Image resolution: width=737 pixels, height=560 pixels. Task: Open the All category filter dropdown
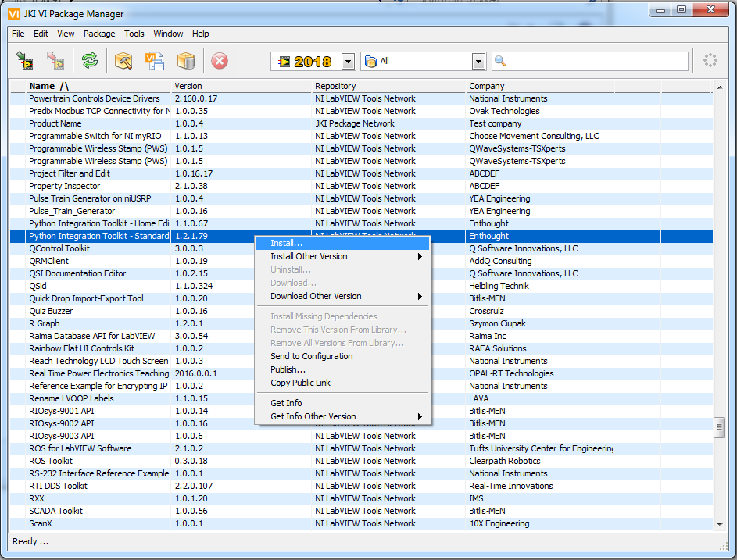[x=478, y=62]
